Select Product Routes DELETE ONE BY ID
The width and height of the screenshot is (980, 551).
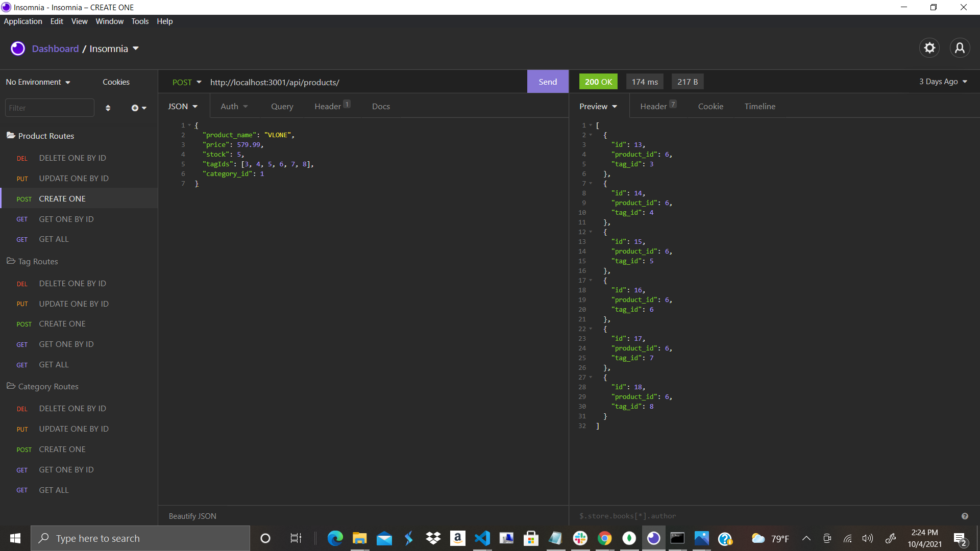[79, 158]
